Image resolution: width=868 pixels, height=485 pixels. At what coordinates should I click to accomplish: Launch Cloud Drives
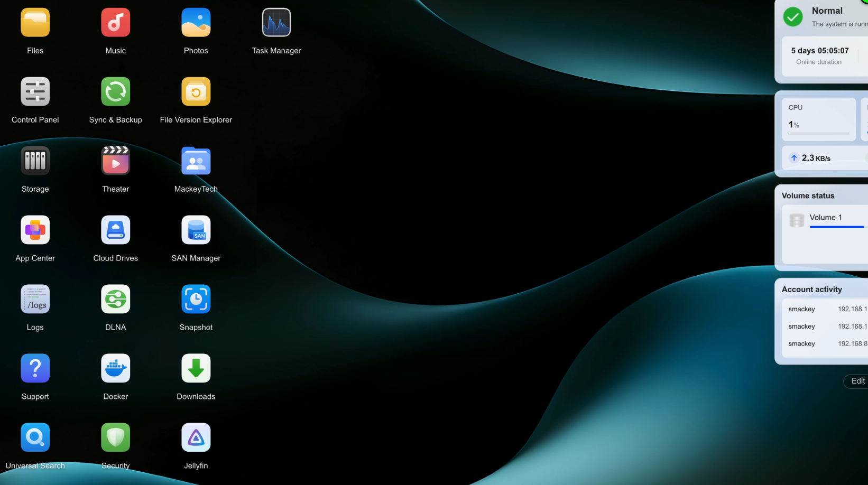(x=115, y=230)
